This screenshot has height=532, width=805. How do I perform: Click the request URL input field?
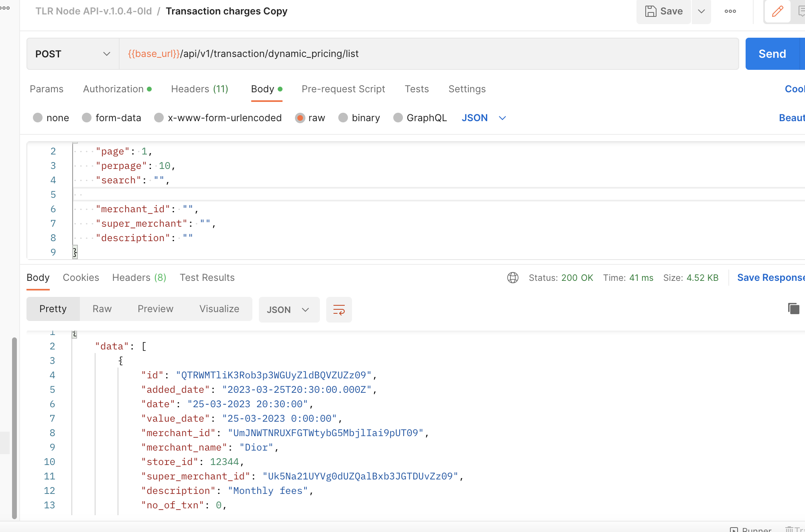pos(429,54)
